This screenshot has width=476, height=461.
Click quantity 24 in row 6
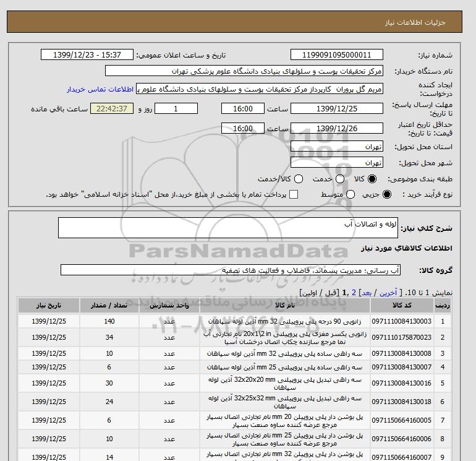109,402
